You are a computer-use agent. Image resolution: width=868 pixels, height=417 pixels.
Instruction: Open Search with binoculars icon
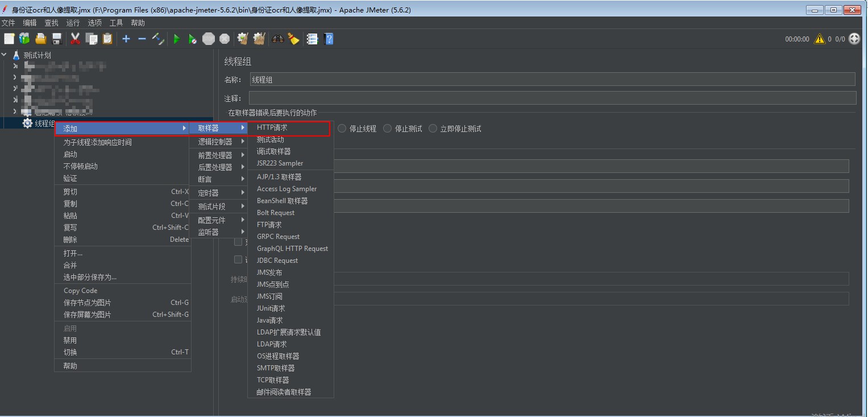pyautogui.click(x=278, y=39)
